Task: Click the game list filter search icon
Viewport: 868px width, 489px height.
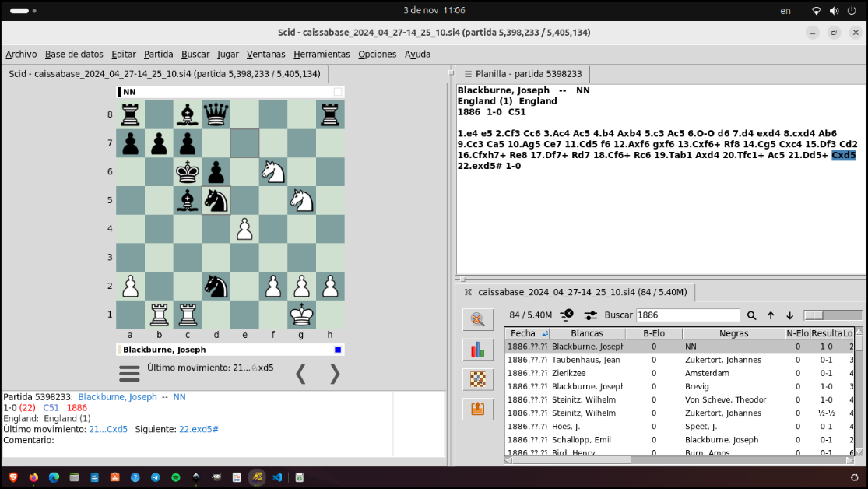Action: (x=478, y=320)
